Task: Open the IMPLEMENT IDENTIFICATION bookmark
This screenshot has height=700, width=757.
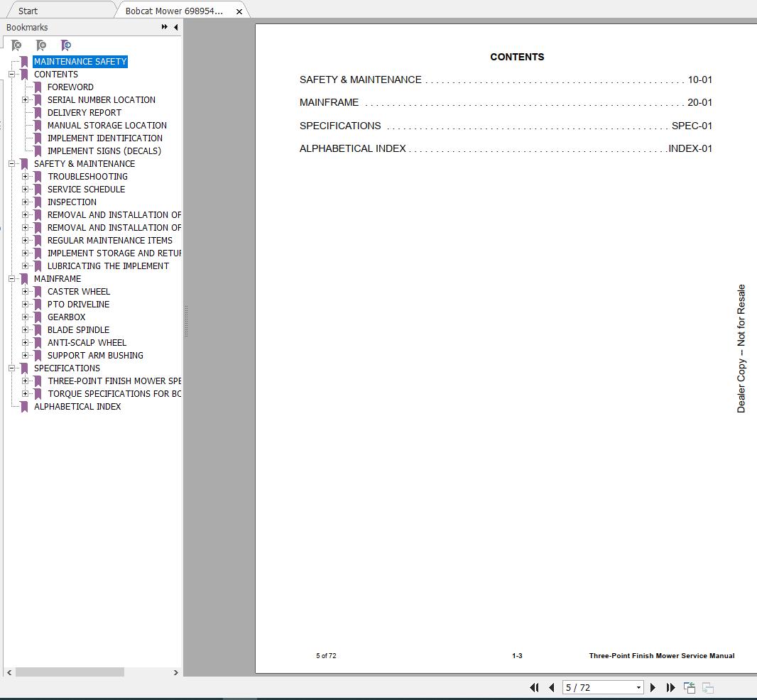Action: tap(105, 138)
